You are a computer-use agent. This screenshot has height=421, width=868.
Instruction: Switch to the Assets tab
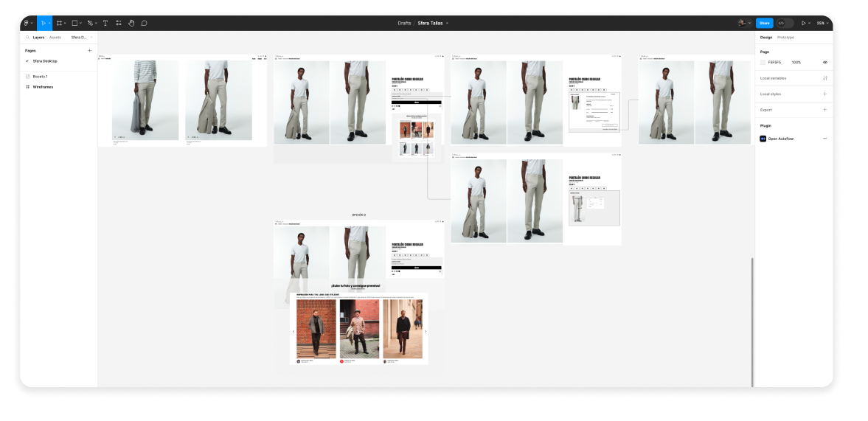point(55,37)
